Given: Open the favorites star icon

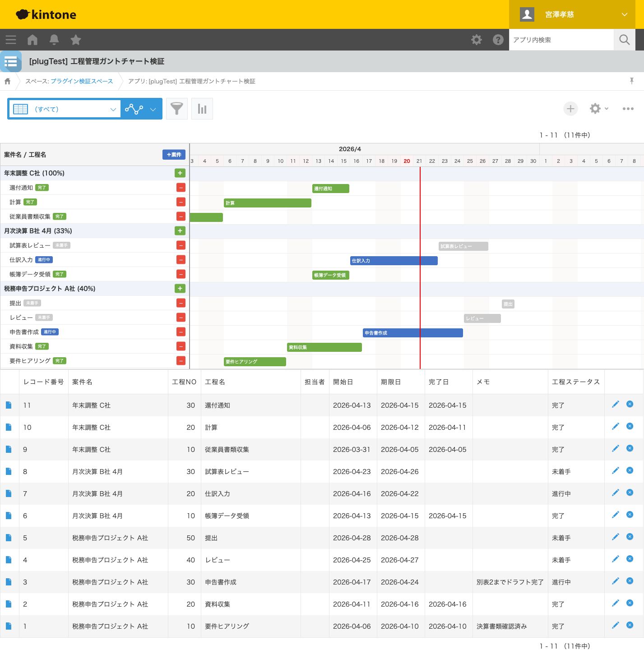Looking at the screenshot, I should coord(76,40).
